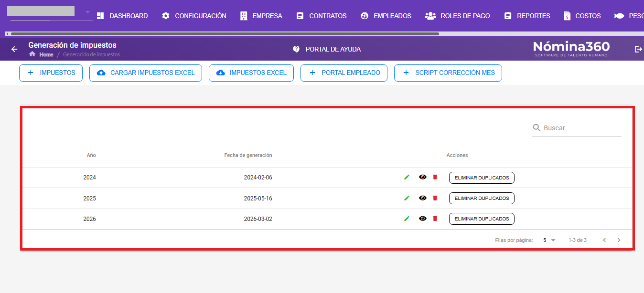Open the Configuración menu
Image resolution: width=644 pixels, height=293 pixels.
point(194,16)
